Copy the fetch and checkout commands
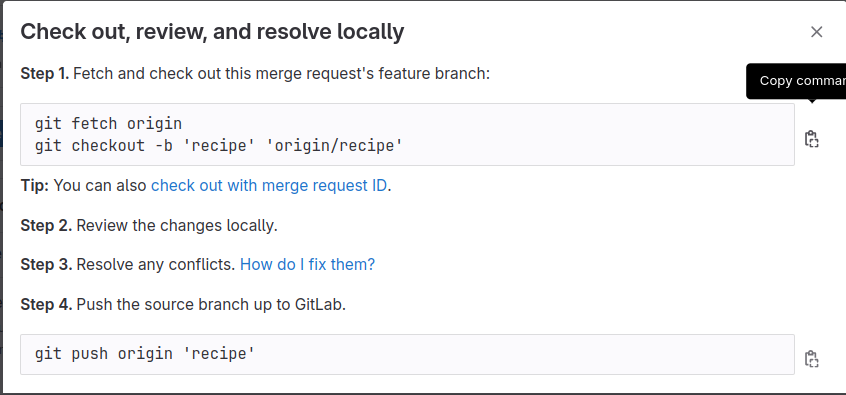The width and height of the screenshot is (846, 395). pos(811,139)
